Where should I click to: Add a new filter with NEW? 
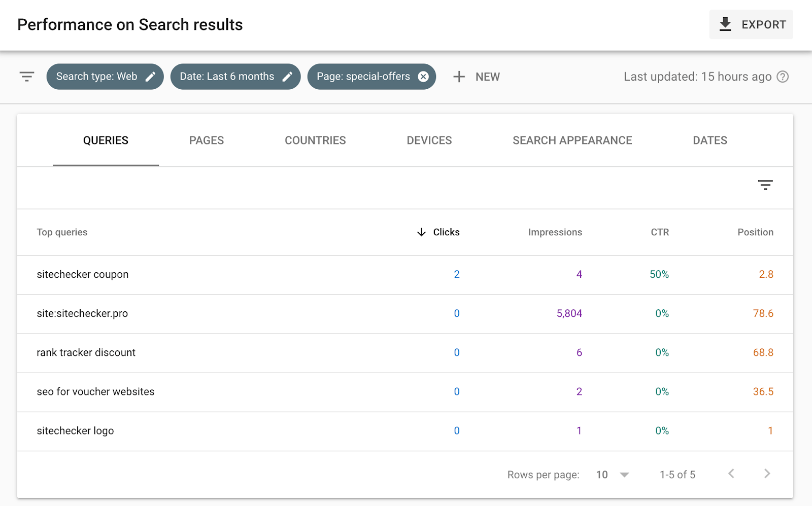(477, 77)
